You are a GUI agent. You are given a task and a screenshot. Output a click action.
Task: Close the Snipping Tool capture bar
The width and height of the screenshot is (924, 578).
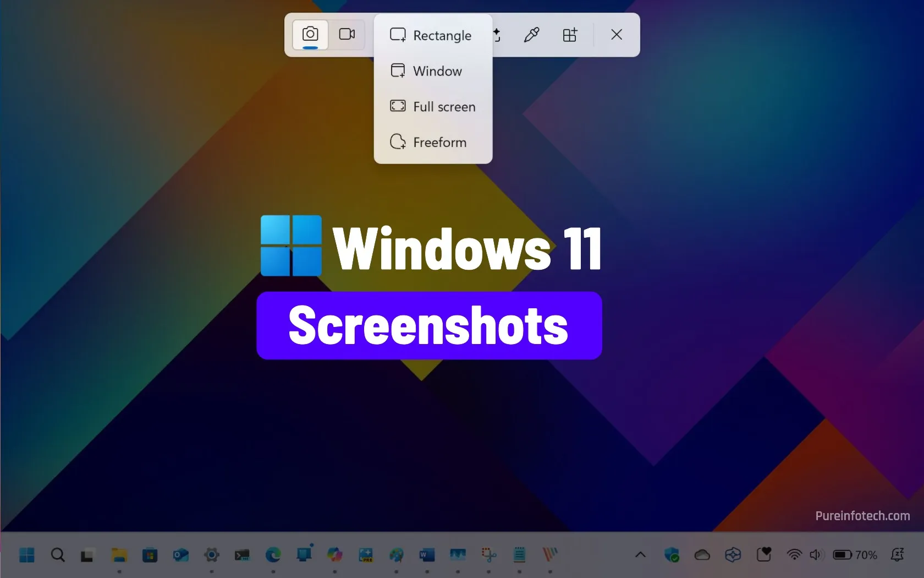617,35
